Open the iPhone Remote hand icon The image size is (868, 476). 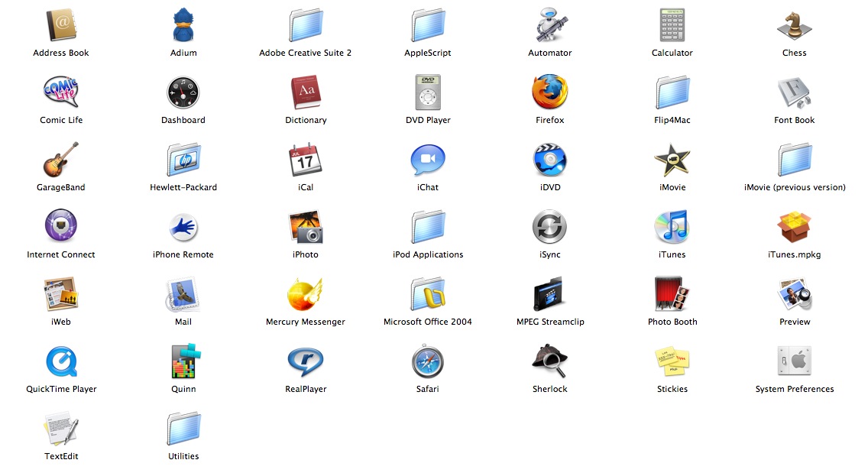[x=183, y=227]
